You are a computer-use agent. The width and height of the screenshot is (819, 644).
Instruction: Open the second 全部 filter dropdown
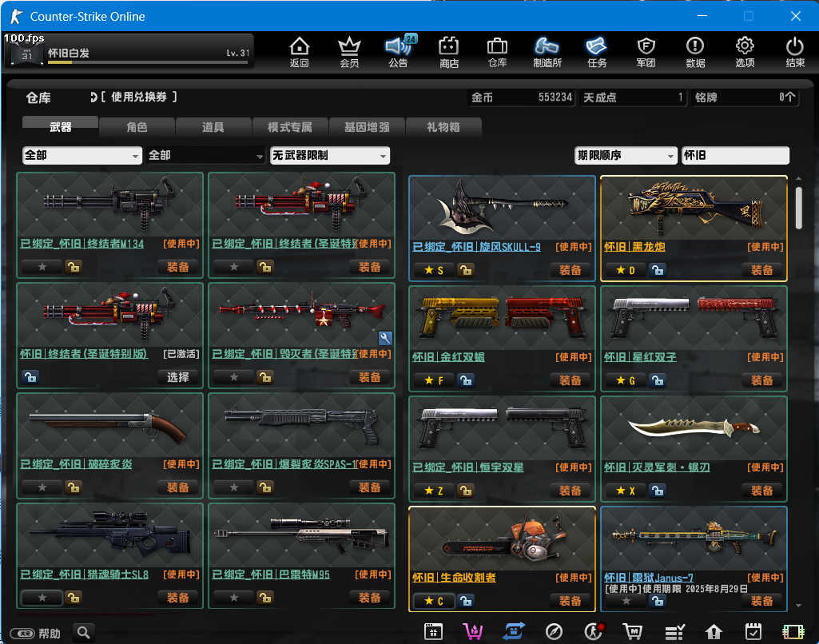click(206, 155)
